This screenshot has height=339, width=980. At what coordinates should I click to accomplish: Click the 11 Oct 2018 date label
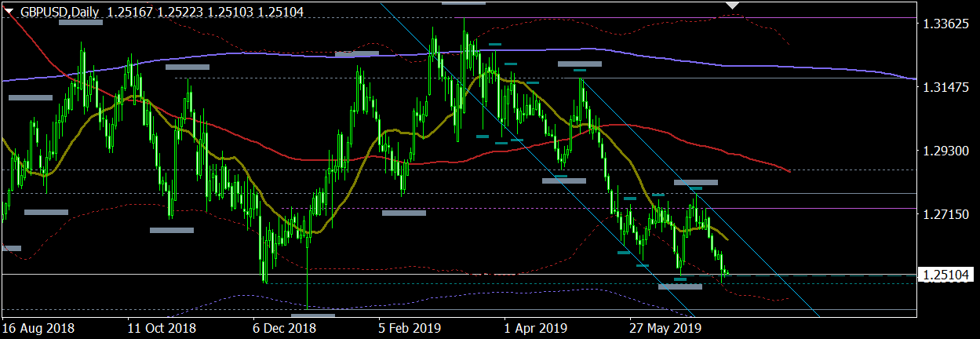[161, 326]
